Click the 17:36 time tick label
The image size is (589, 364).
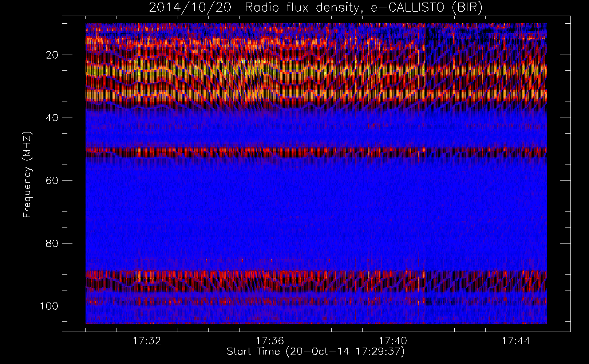270,341
